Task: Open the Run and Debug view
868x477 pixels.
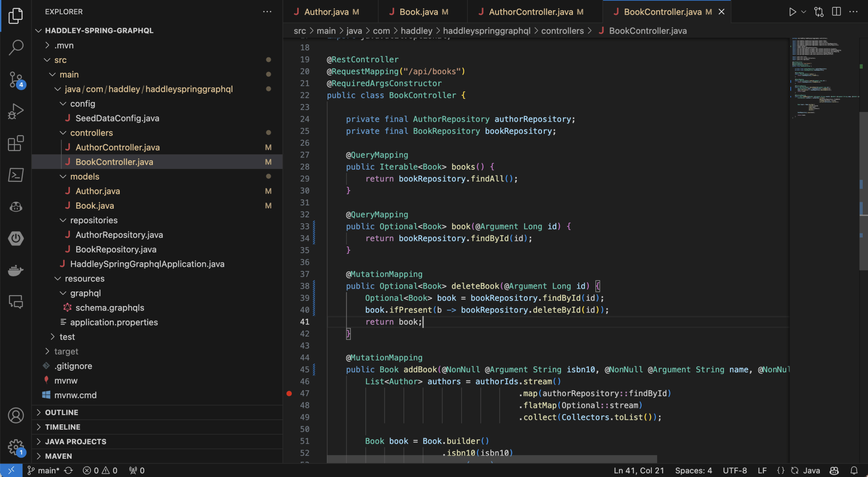Action: [x=16, y=111]
